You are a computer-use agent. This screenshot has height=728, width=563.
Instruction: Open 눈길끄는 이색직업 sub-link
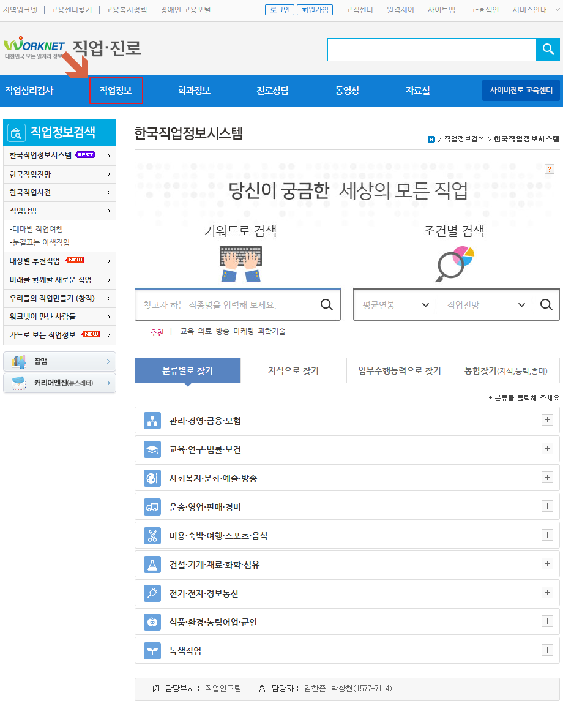pyautogui.click(x=39, y=242)
